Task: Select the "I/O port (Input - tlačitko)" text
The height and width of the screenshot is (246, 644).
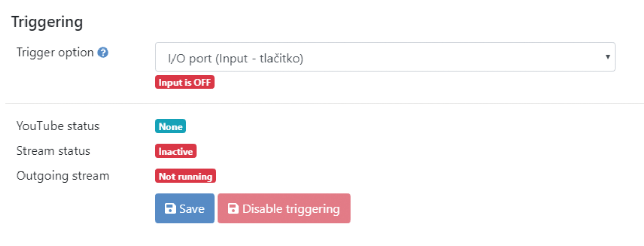Action: (x=235, y=59)
